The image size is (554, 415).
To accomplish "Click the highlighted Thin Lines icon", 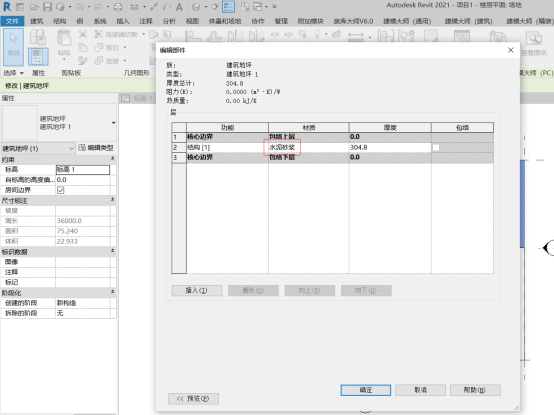I will (229, 7).
